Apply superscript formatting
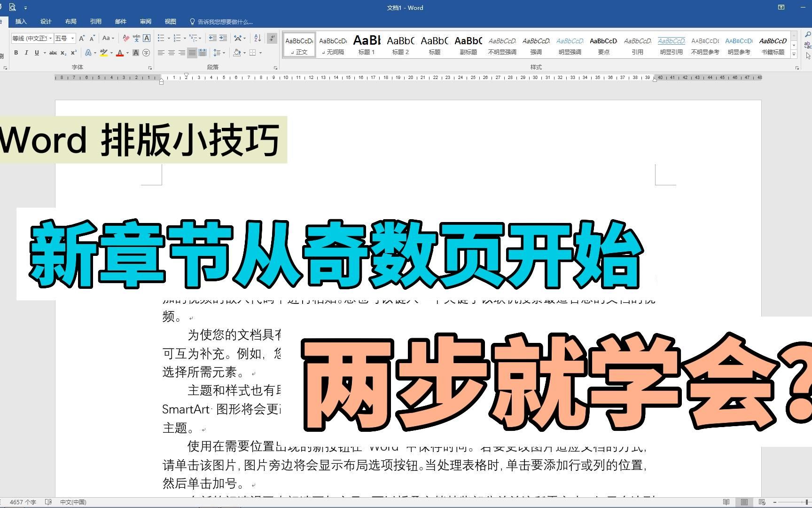 pos(73,53)
